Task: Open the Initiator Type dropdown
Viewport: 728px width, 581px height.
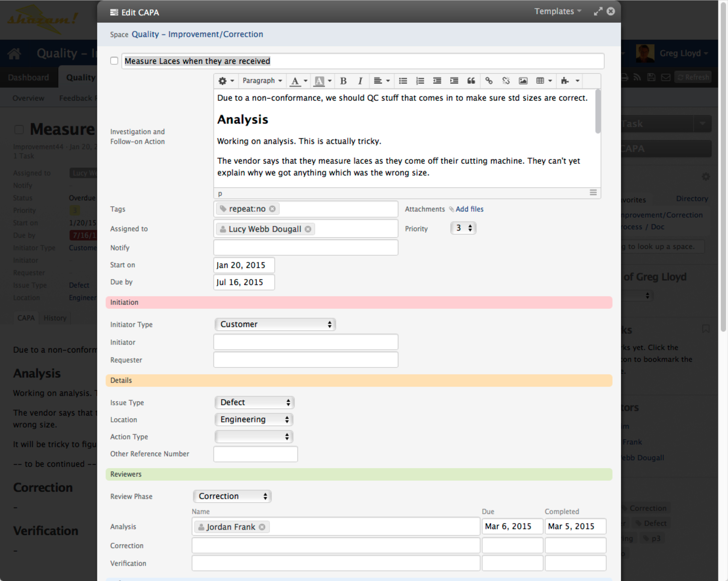Action: tap(275, 324)
